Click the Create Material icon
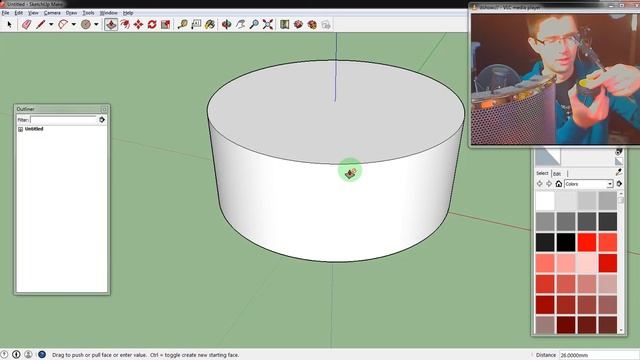 tap(619, 152)
